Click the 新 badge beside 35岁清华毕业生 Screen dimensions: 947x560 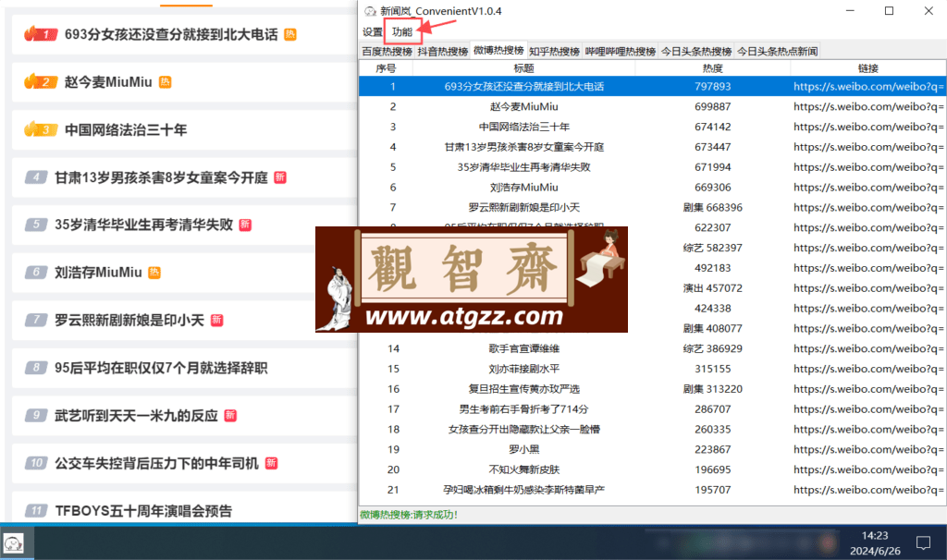pos(245,225)
